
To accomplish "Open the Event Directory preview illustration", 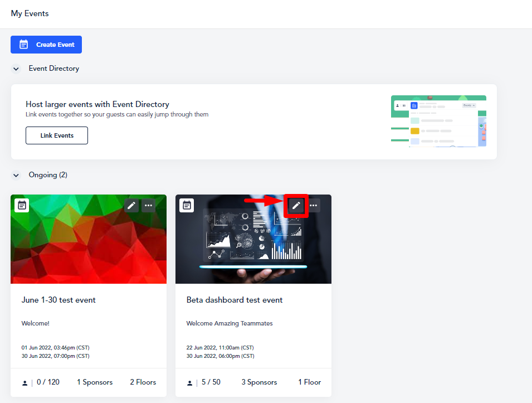I will 438,121.
